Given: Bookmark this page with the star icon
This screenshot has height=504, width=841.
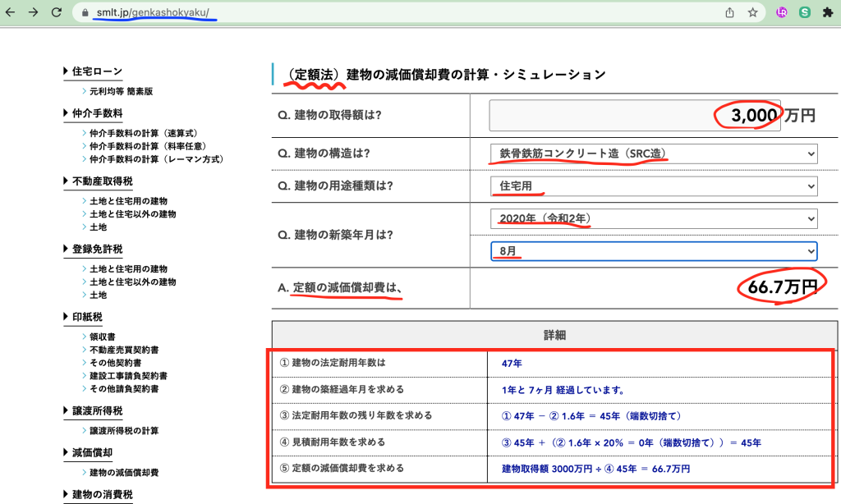Looking at the screenshot, I should pyautogui.click(x=752, y=12).
